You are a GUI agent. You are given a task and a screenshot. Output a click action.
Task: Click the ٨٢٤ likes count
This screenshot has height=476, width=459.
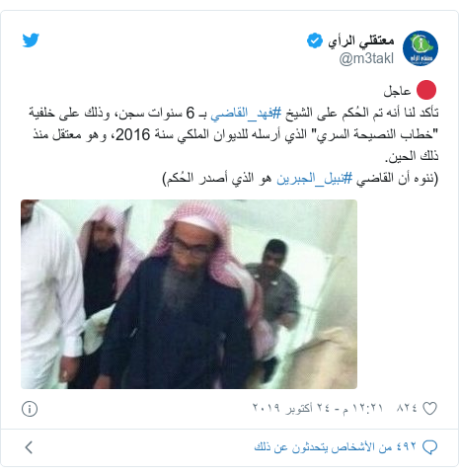click(407, 409)
